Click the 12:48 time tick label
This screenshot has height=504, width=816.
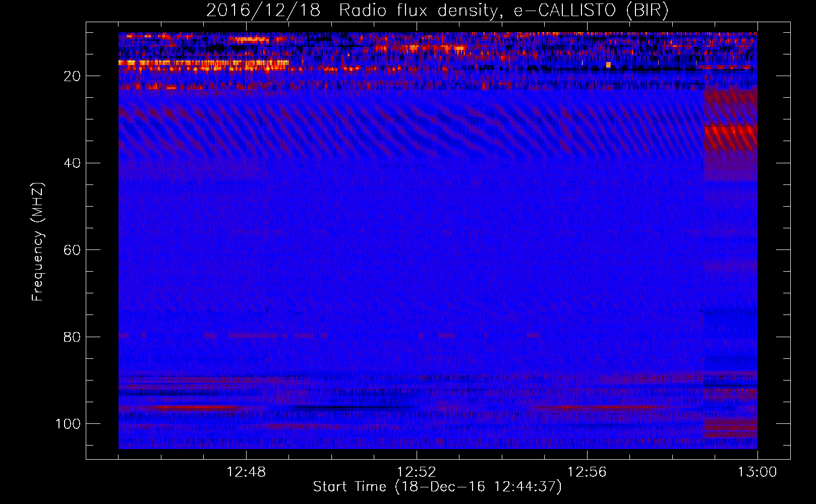(246, 472)
